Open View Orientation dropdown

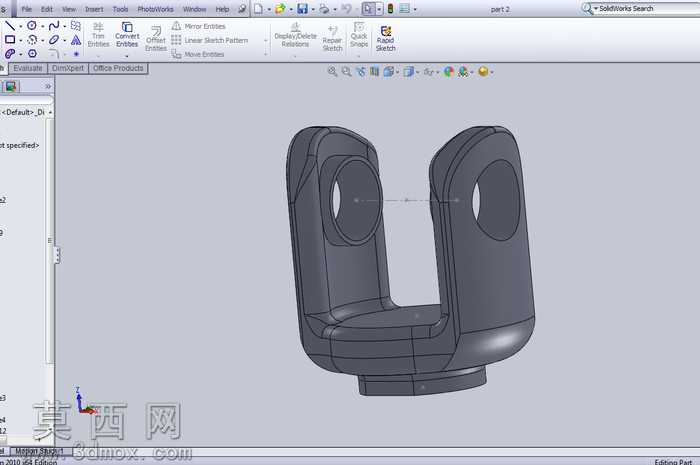tap(391, 71)
